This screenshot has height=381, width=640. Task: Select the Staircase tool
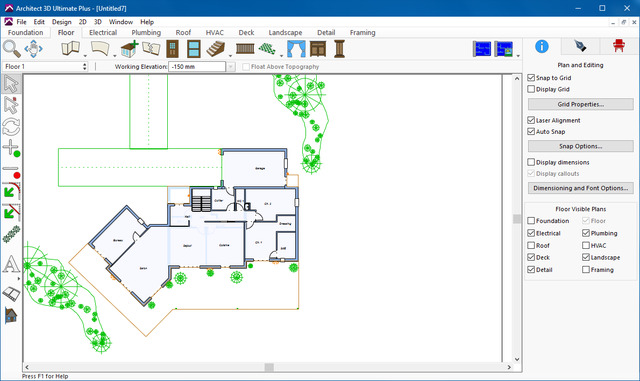coord(216,49)
